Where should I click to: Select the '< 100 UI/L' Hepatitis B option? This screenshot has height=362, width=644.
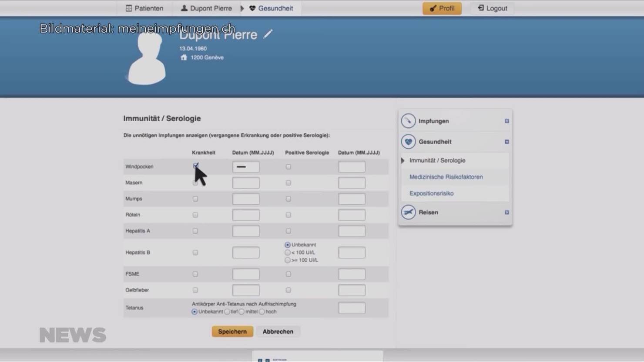tap(288, 252)
